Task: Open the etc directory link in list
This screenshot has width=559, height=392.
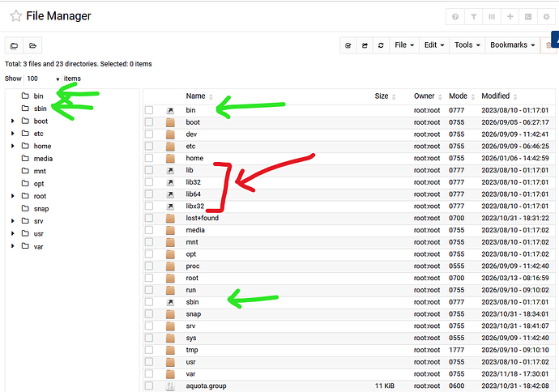Action: click(190, 146)
